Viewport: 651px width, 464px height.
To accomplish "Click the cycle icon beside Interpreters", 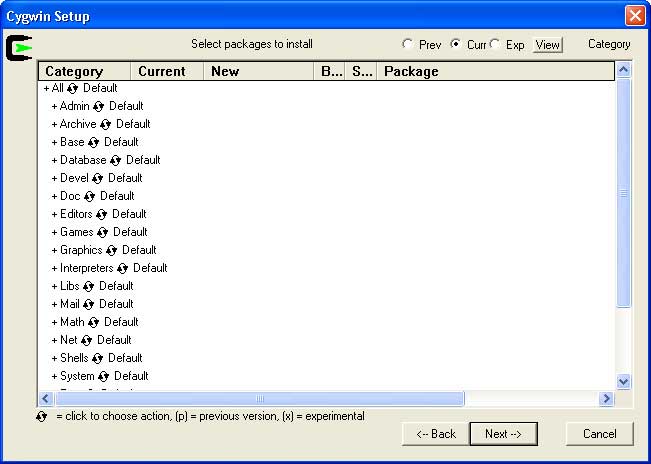I will (122, 269).
